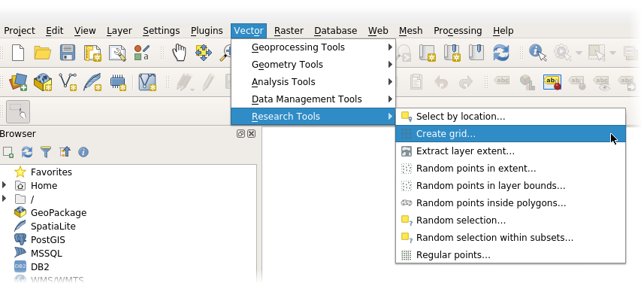
Task: Click the Paste Features clipboard icon
Action: pos(416,82)
